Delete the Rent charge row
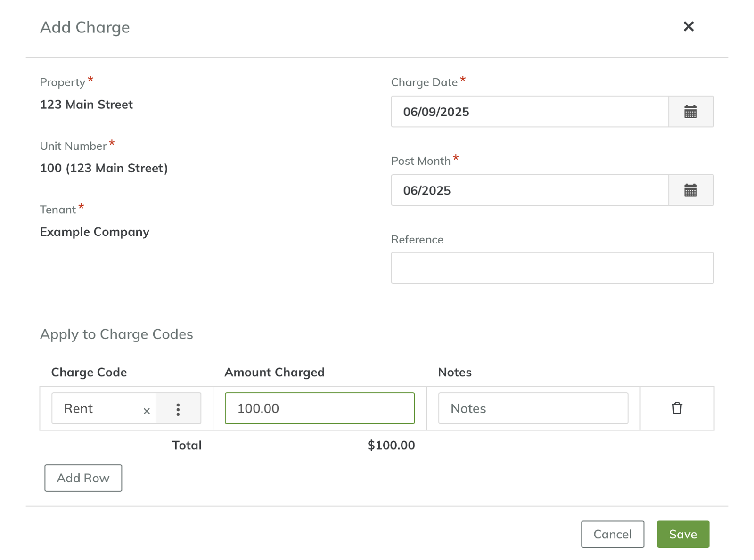This screenshot has width=754, height=560. coord(677,408)
